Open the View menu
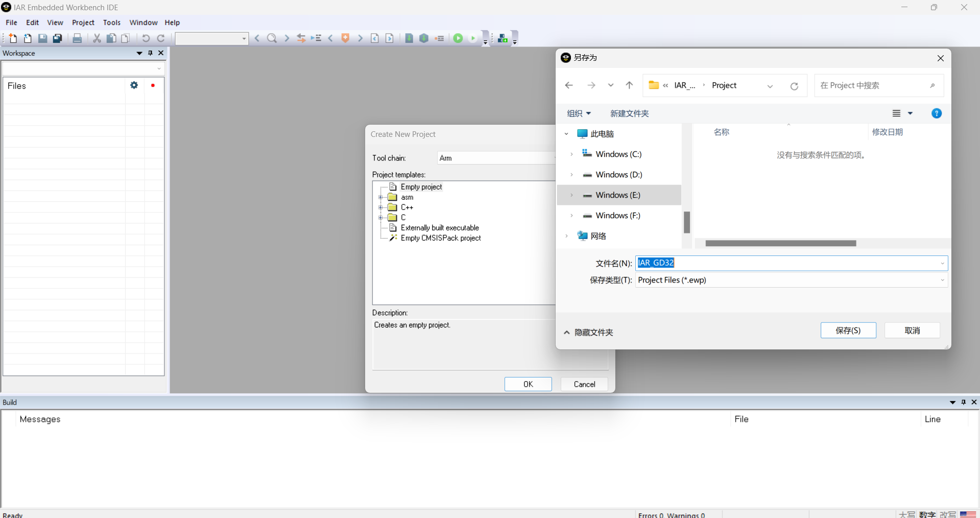980x518 pixels. pos(55,22)
